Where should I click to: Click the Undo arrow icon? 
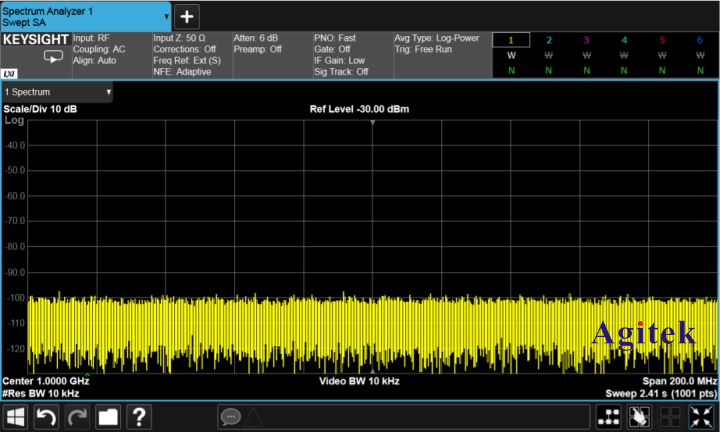(x=46, y=416)
